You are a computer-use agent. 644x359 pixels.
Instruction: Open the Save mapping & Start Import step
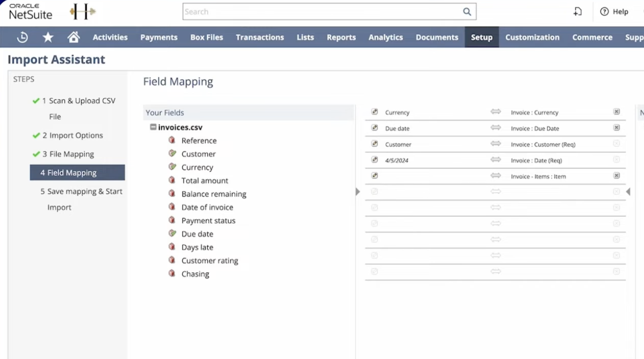(81, 191)
